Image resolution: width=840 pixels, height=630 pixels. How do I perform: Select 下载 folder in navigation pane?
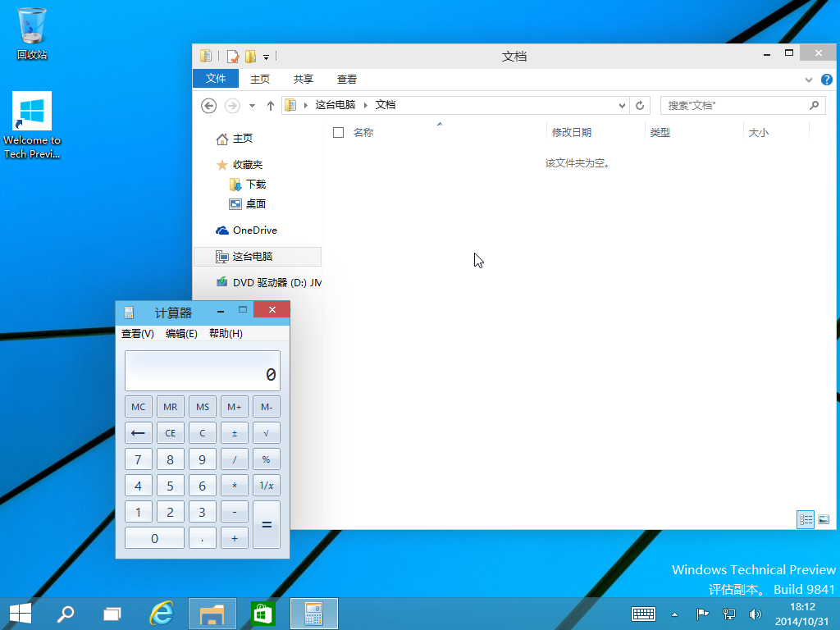pos(248,185)
